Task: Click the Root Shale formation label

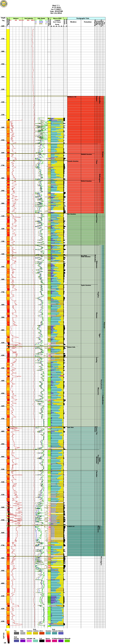Action: tap(84, 255)
